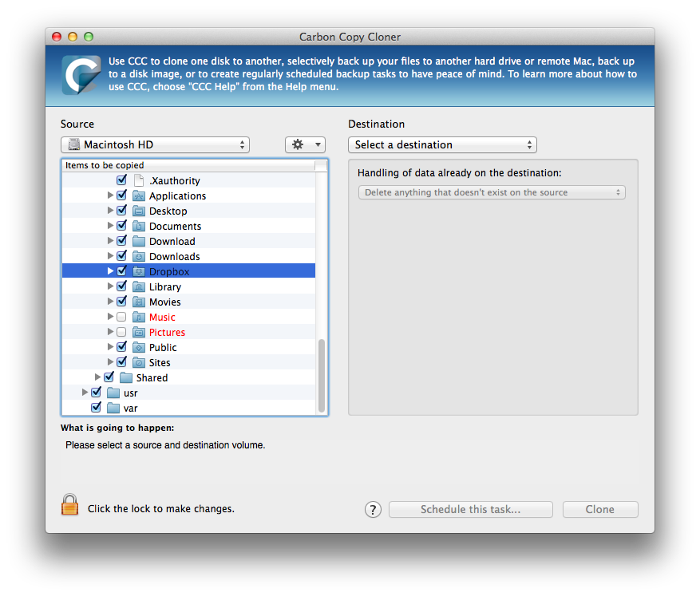This screenshot has height=596, width=700.
Task: Click the .Xauthority file icon
Action: [x=139, y=180]
